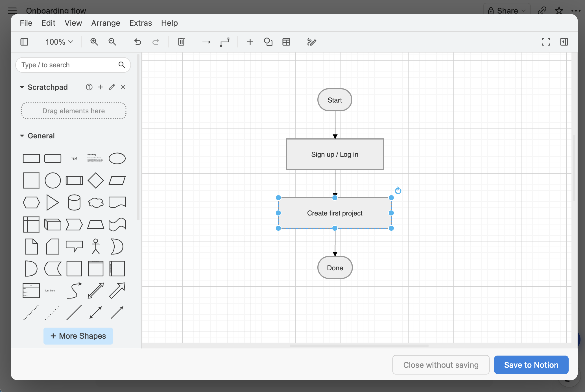Open the Edit menu
Viewport: 585px width, 392px height.
(x=48, y=23)
